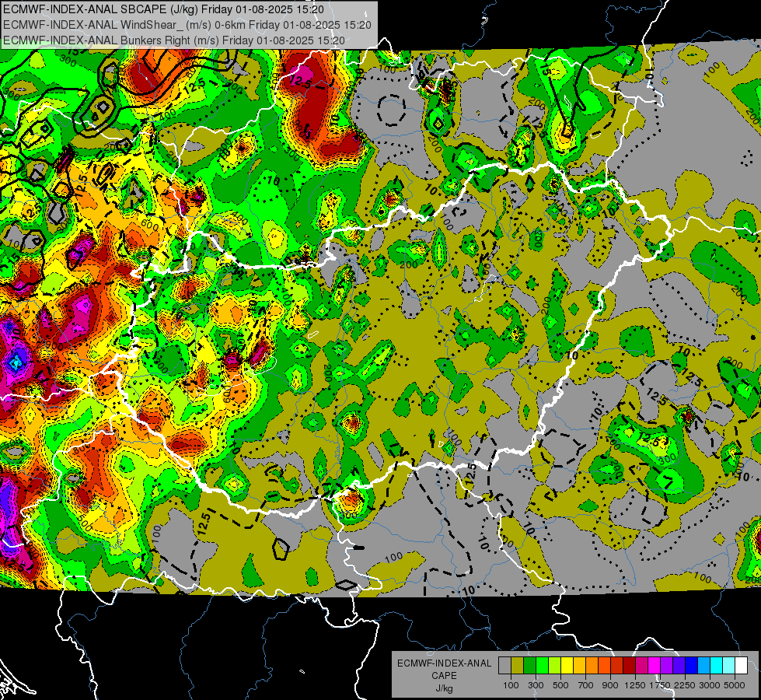Select the pure yellow legend swatch
This screenshot has height=700, width=761.
(x=567, y=666)
